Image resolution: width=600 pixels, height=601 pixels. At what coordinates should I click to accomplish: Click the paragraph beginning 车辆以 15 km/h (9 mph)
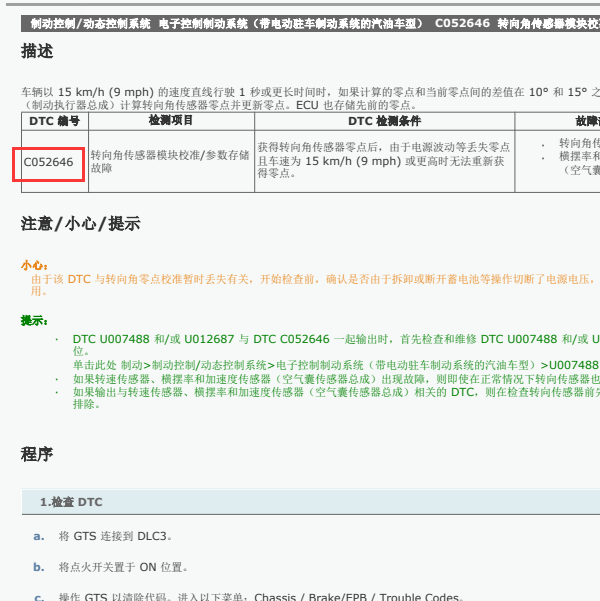(x=311, y=99)
